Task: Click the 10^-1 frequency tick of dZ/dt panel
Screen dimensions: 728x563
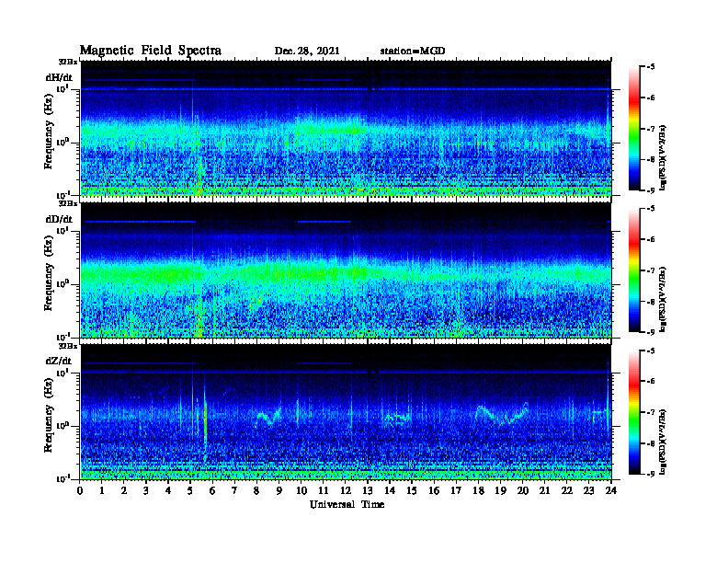Action: (63, 478)
